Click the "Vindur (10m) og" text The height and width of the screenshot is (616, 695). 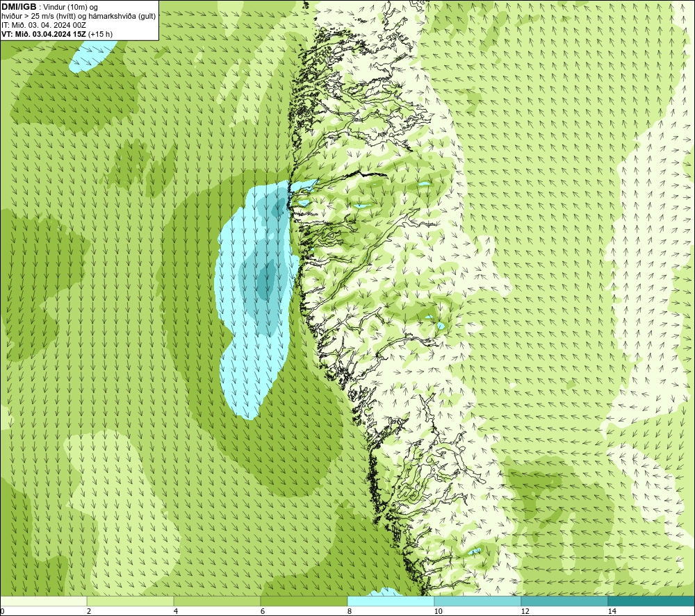(x=70, y=8)
